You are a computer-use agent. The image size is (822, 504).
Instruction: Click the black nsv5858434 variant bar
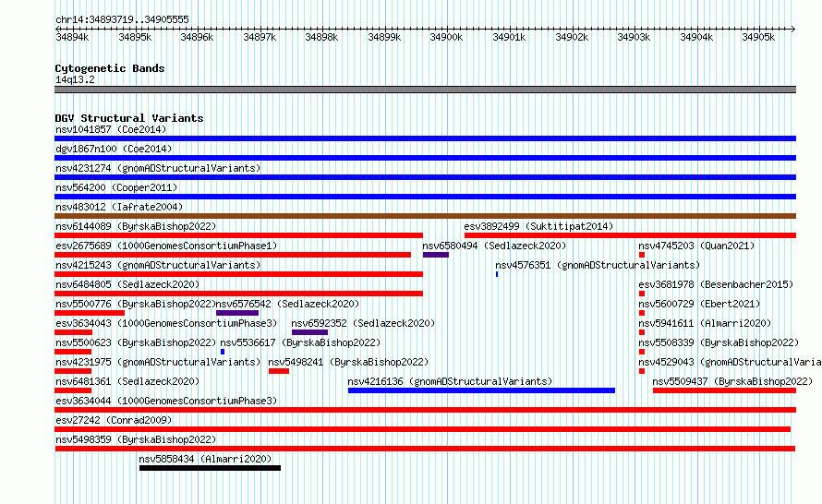(210, 468)
